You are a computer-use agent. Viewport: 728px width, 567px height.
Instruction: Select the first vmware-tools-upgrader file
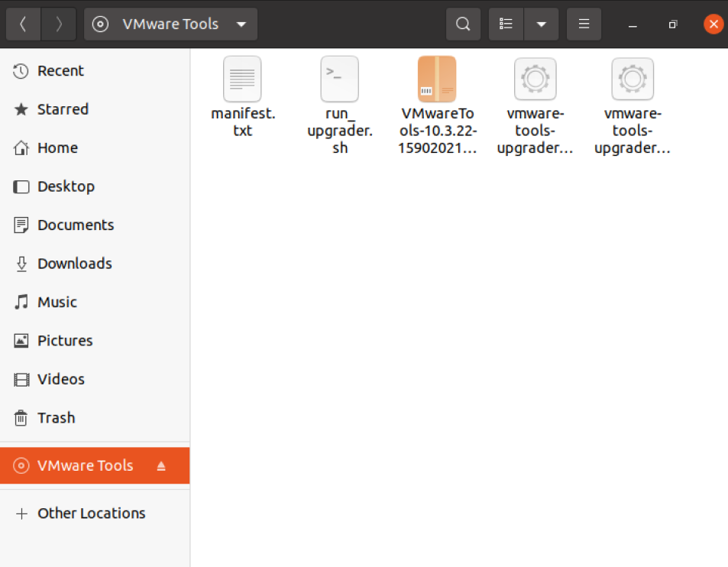pos(535,79)
